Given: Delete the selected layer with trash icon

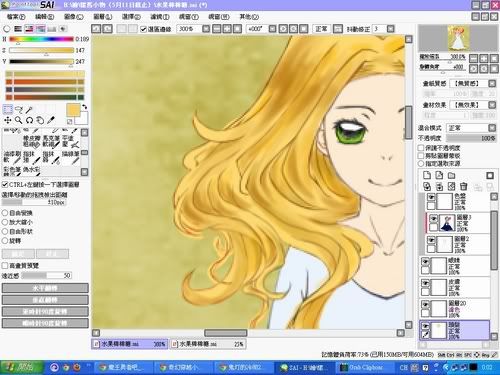Looking at the screenshot, I should tap(464, 186).
